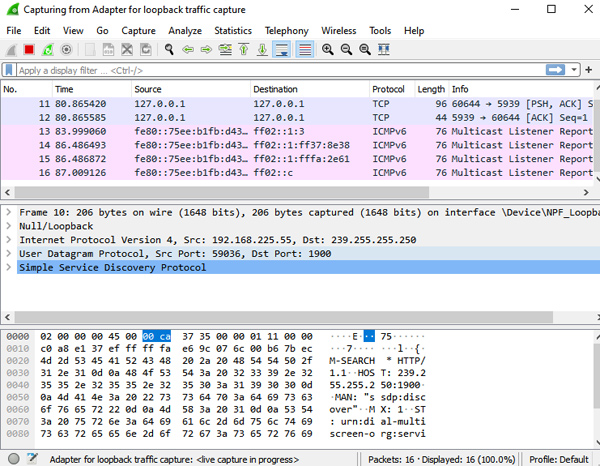Screen dimensions: 600x466
Task: Sort packets by the No. column
Action: (27, 90)
